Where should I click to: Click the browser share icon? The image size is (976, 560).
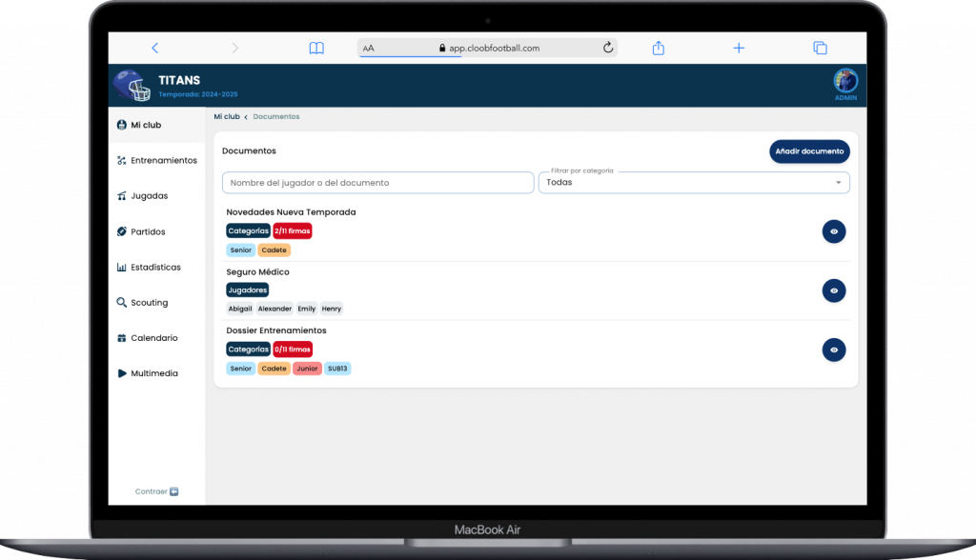(658, 48)
